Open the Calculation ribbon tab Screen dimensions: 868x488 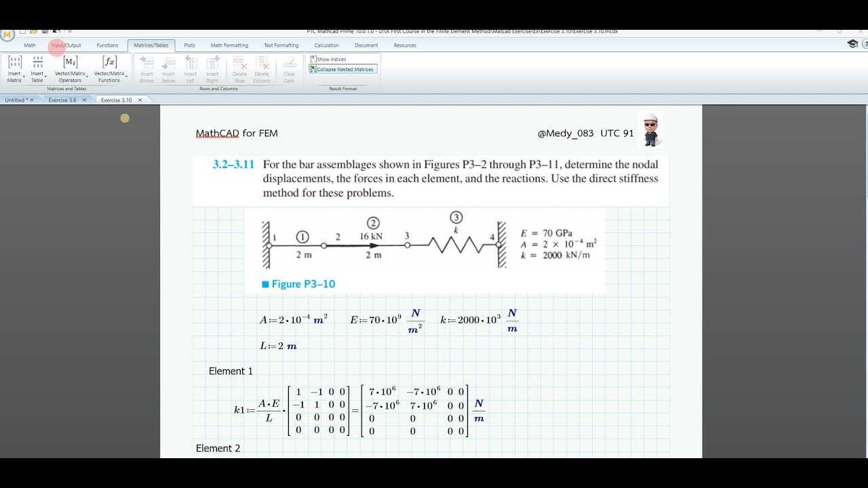click(x=326, y=45)
